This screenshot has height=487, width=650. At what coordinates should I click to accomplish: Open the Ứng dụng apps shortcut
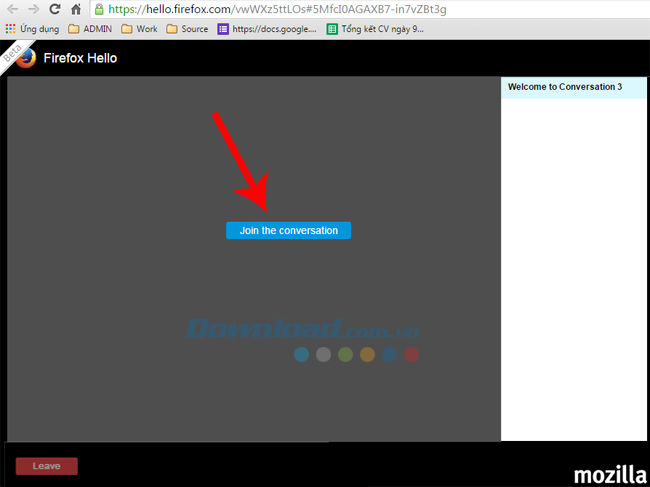[x=32, y=29]
